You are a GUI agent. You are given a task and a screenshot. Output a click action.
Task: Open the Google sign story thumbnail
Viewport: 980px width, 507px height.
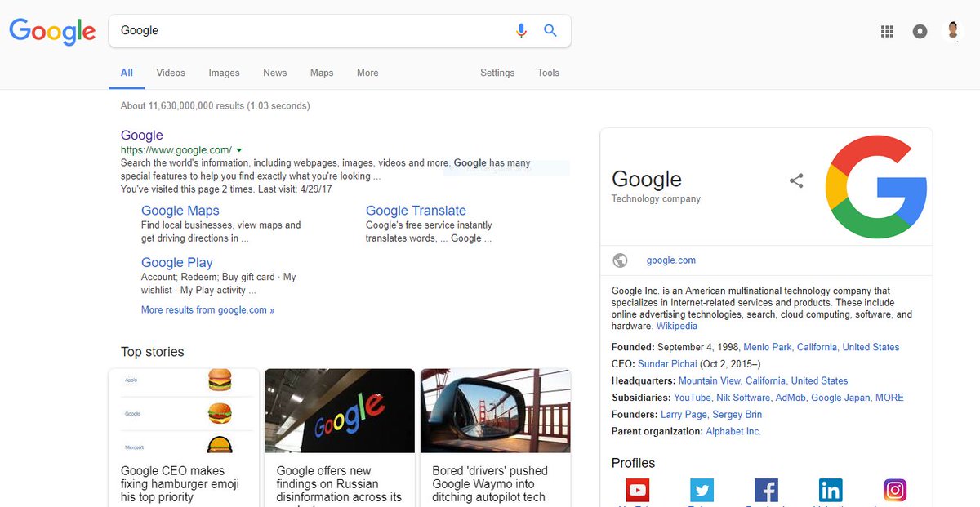pos(340,411)
